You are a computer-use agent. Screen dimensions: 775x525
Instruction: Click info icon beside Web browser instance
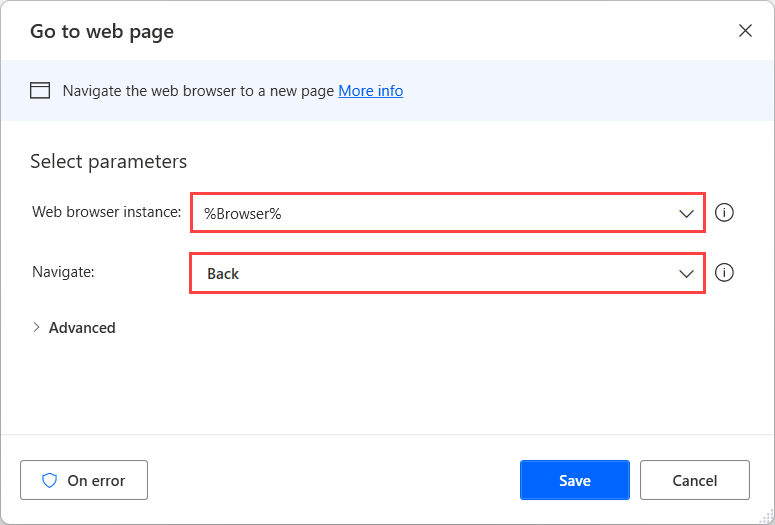click(725, 213)
